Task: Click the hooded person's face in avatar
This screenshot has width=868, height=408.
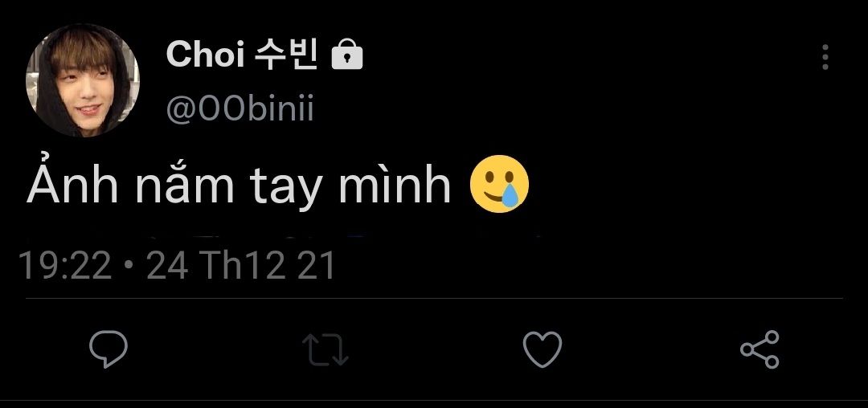Action: tap(83, 88)
